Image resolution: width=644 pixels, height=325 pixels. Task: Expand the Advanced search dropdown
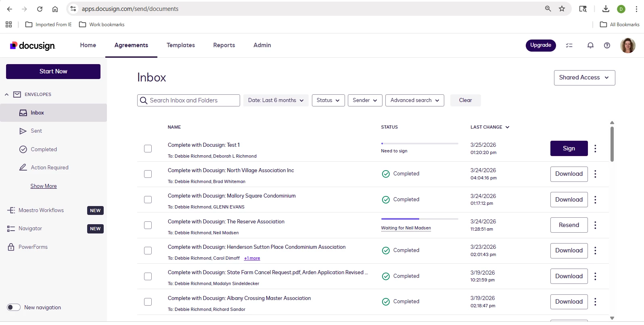tap(415, 100)
